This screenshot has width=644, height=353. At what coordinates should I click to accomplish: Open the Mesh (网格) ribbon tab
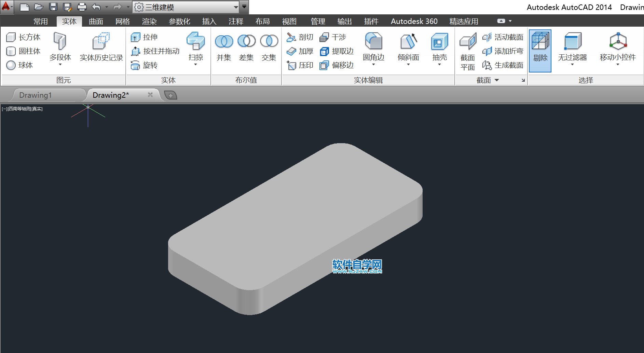[x=123, y=22]
